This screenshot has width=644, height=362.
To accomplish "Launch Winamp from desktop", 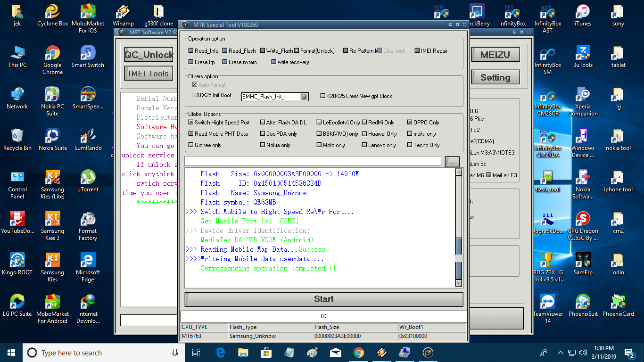I will [123, 16].
